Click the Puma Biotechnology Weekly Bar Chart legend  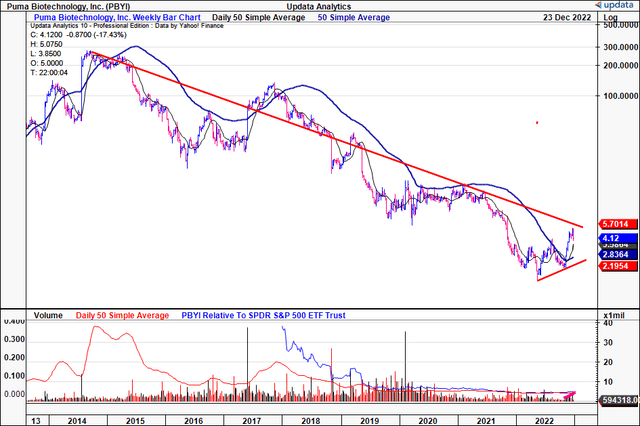pyautogui.click(x=117, y=18)
